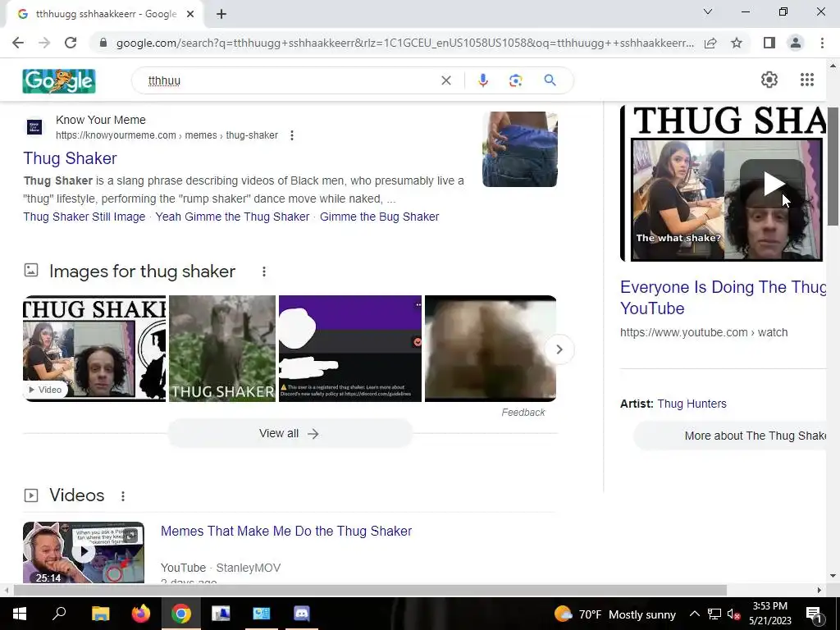840x630 pixels.
Task: Open a new tab with plus button
Action: (x=221, y=14)
